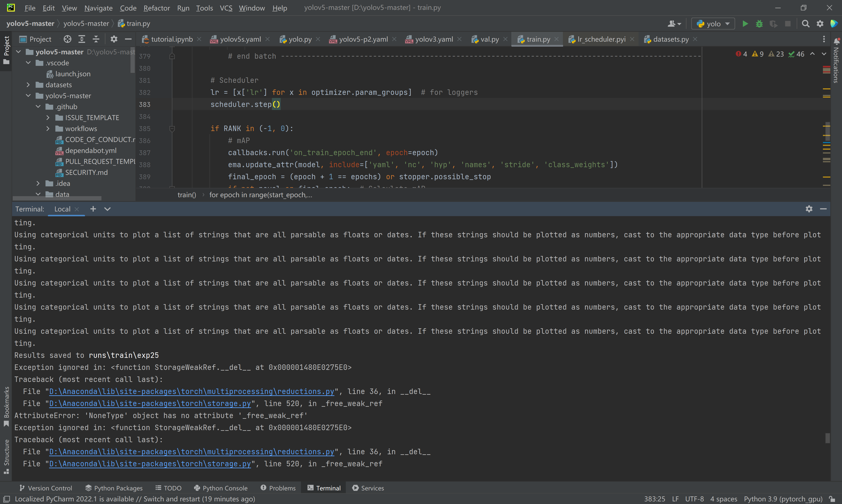Open IDE settings gear in top toolbar
Viewport: 842px width, 504px height.
pos(820,24)
